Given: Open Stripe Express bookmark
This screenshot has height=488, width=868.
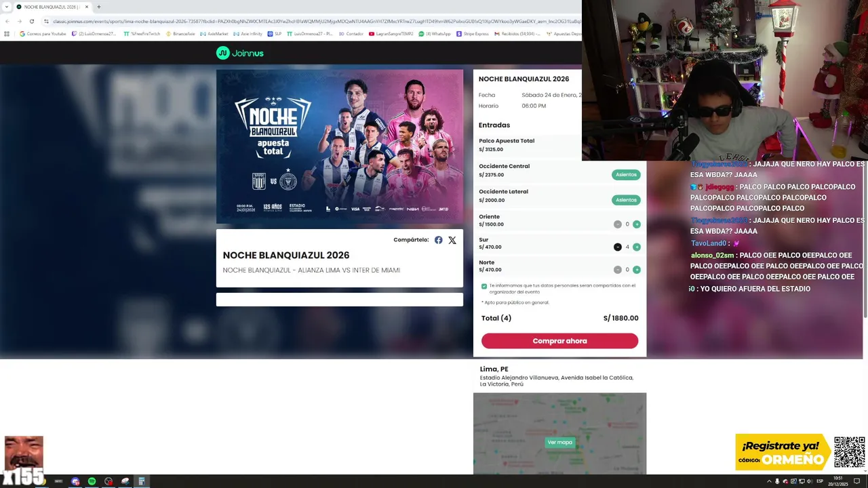Looking at the screenshot, I should pyautogui.click(x=473, y=33).
